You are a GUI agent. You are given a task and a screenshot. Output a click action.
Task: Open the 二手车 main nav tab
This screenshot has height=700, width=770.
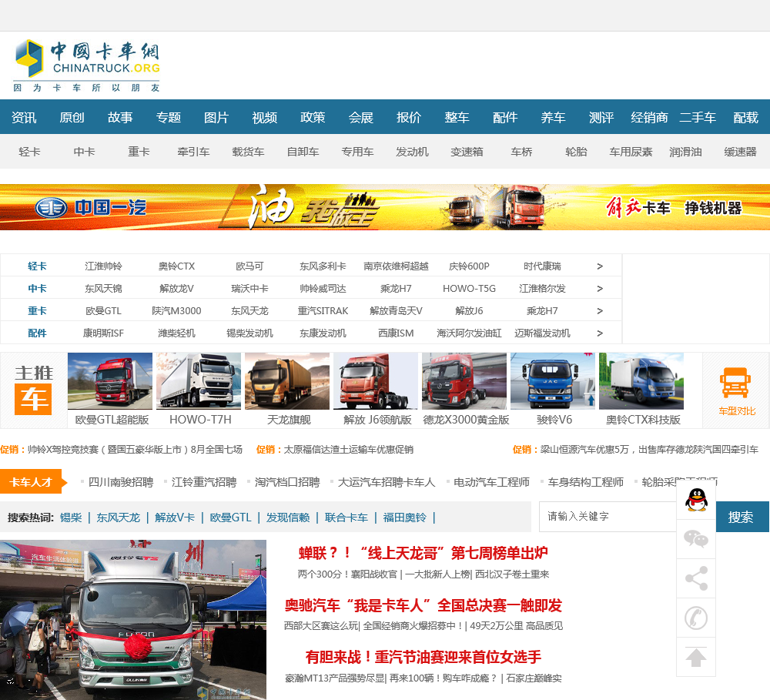tap(698, 117)
